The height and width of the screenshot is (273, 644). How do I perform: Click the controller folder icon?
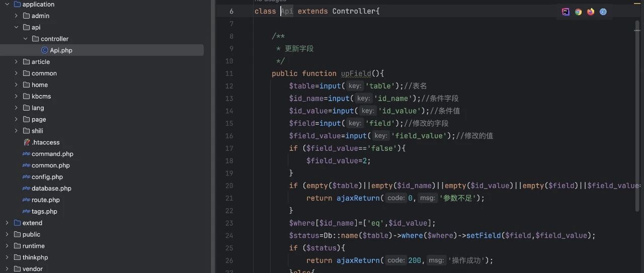[35, 39]
